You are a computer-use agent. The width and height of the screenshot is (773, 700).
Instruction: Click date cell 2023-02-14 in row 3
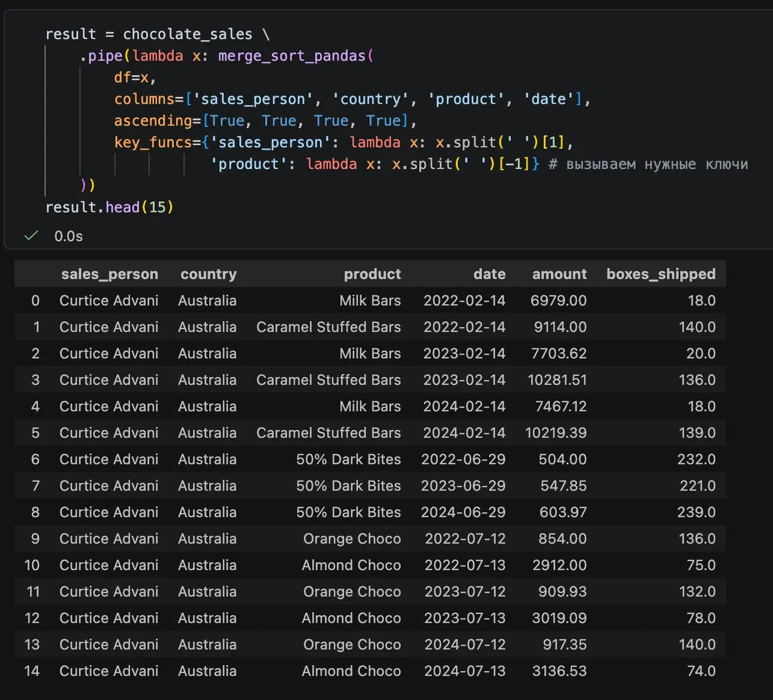464,380
